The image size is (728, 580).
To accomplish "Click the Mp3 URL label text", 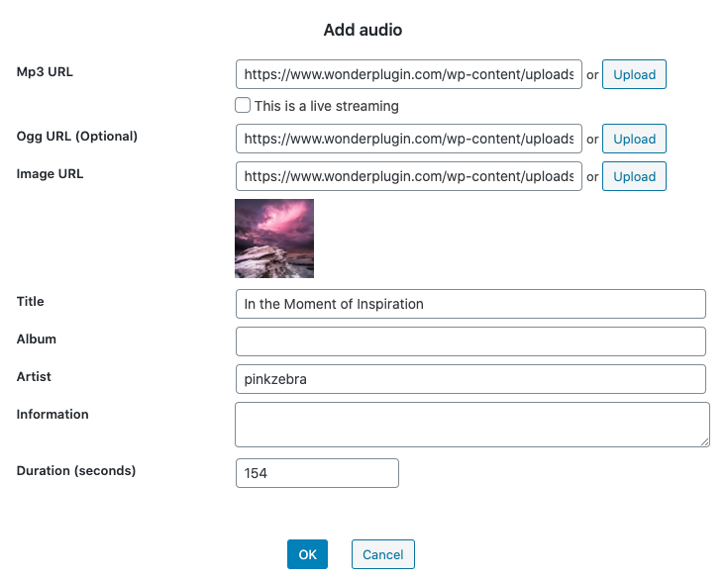I will tap(45, 72).
